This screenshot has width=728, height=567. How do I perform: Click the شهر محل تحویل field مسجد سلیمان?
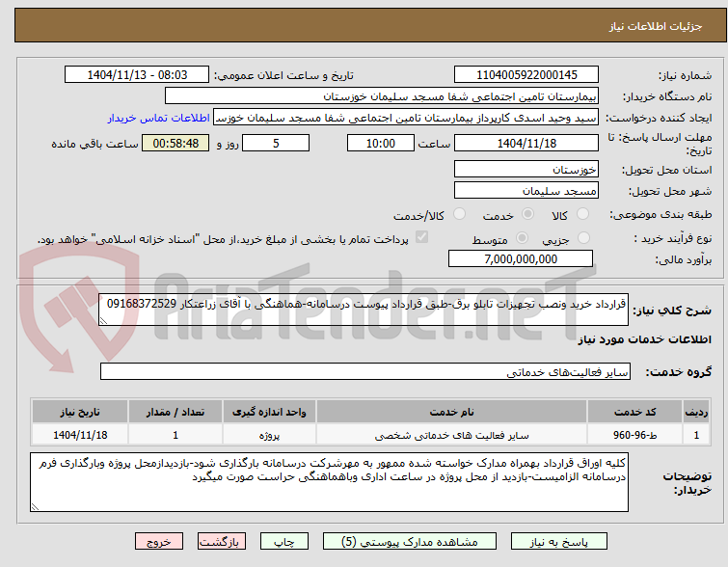click(x=526, y=190)
